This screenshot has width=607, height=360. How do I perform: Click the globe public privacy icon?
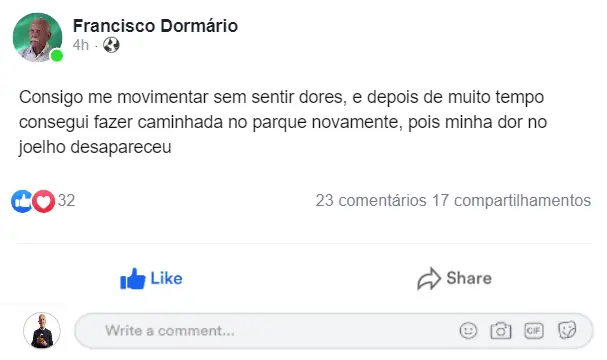pos(111,45)
